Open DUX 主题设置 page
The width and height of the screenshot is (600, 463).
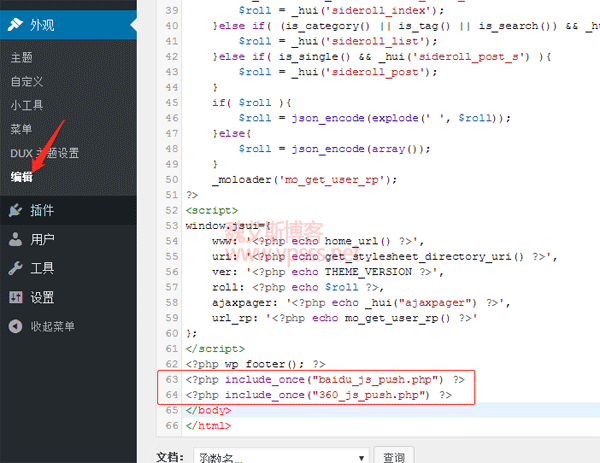click(44, 153)
